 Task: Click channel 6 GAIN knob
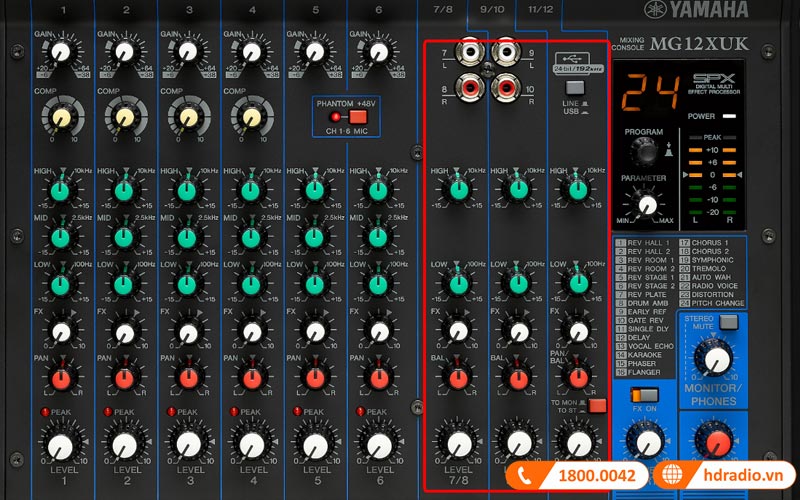click(x=378, y=52)
